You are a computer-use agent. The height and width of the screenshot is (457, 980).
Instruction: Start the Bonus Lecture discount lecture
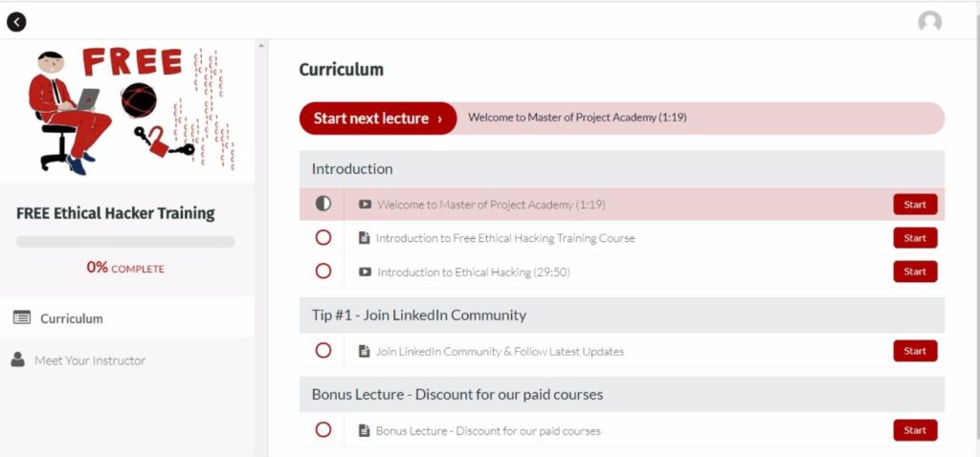[x=915, y=430]
